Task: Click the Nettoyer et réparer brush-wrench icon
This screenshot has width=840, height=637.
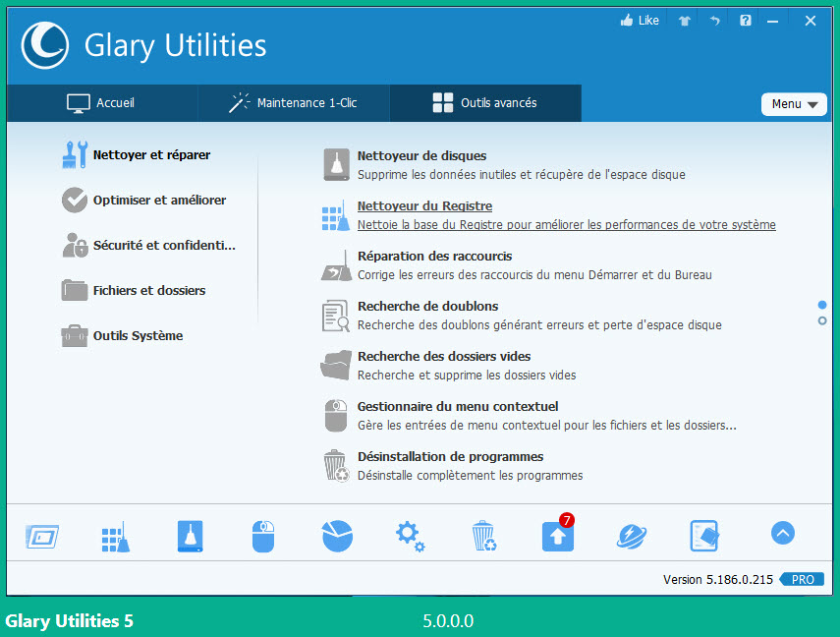Action: [75, 154]
